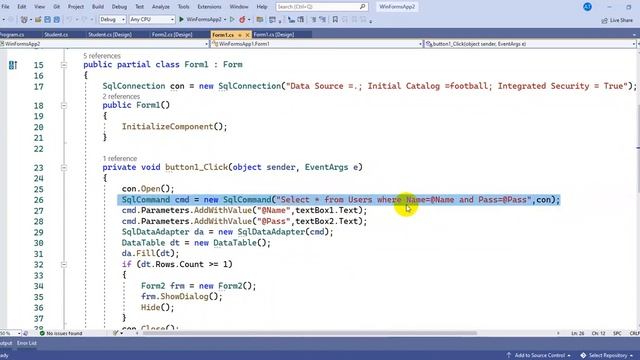The height and width of the screenshot is (360, 640).
Task: Click 'con.Open();' on line 25
Action: tap(148, 189)
